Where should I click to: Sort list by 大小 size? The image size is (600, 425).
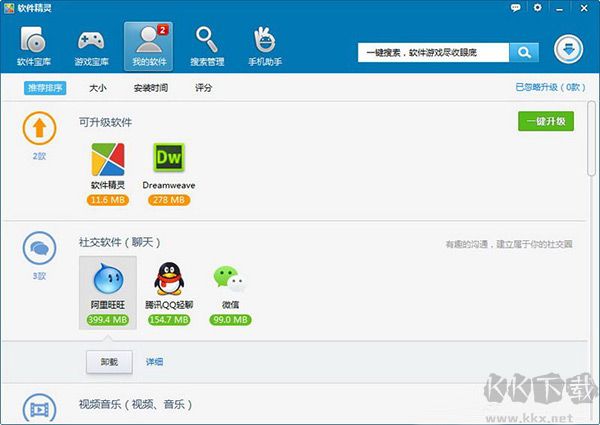[x=98, y=88]
